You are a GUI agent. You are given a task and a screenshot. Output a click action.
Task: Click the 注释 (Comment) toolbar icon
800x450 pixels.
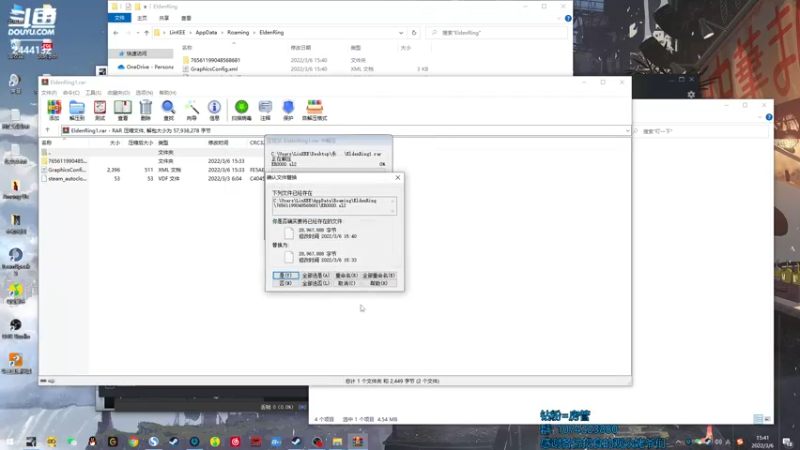[265, 110]
